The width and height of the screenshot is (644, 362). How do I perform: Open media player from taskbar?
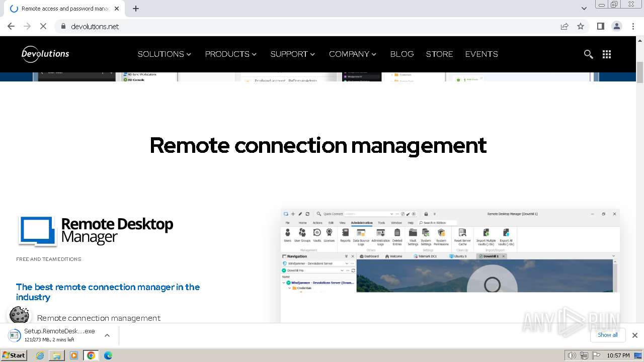click(x=74, y=355)
